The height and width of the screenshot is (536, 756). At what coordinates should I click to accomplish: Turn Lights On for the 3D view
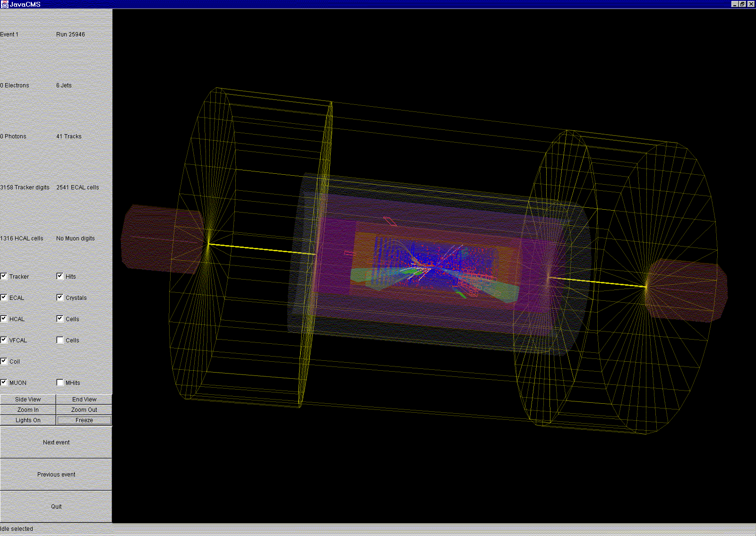(28, 420)
